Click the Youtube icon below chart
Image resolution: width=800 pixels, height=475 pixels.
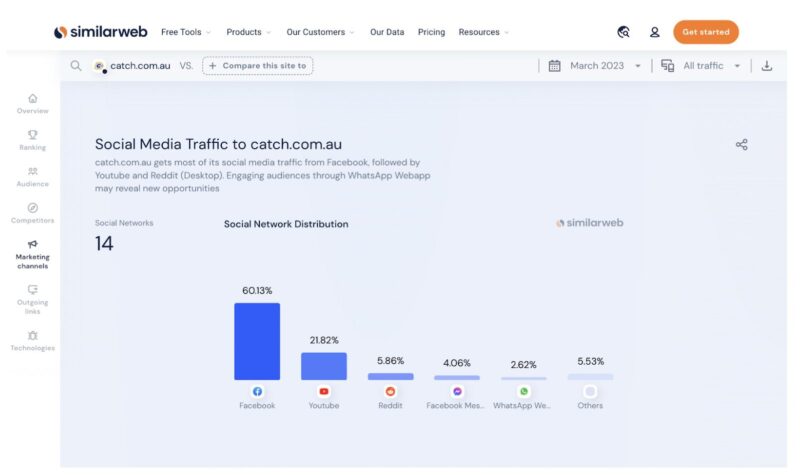pyautogui.click(x=323, y=391)
